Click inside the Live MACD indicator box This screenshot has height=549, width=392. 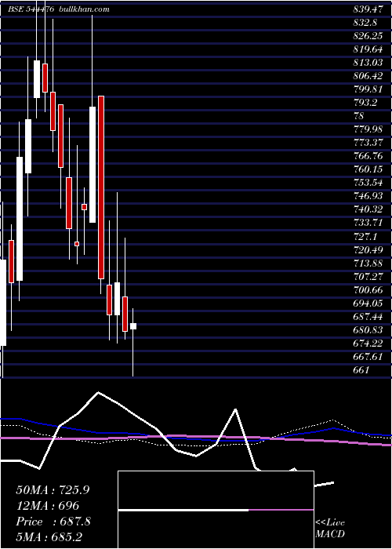click(216, 510)
